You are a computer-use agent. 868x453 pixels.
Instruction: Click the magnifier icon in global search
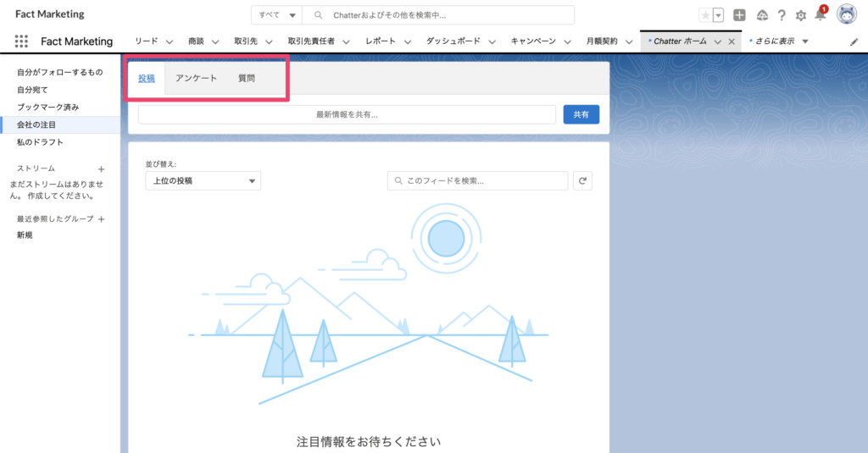click(x=319, y=15)
